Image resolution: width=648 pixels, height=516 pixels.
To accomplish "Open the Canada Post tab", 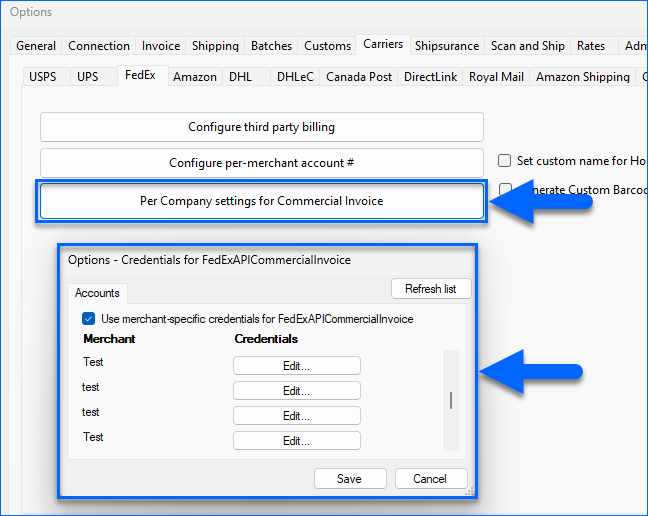I will tap(359, 76).
